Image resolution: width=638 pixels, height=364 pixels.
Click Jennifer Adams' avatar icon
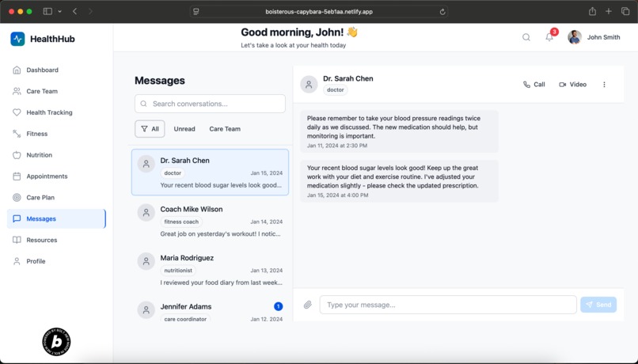pyautogui.click(x=146, y=310)
